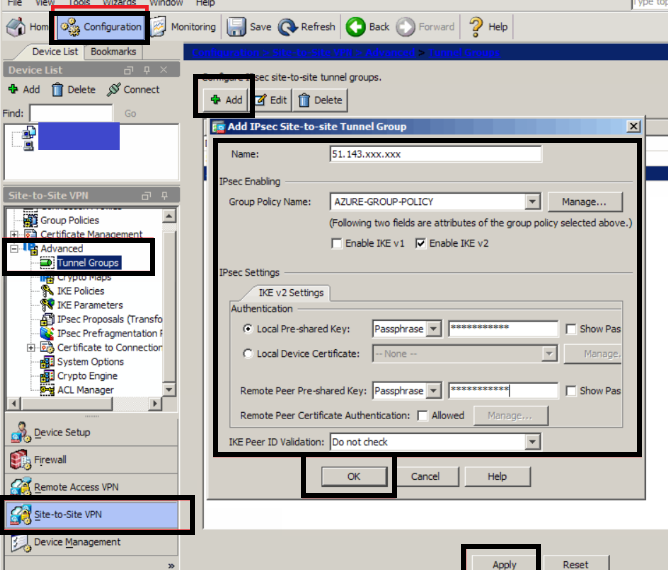Open ACL Manager tree item
This screenshot has width=669, height=570.
click(85, 390)
